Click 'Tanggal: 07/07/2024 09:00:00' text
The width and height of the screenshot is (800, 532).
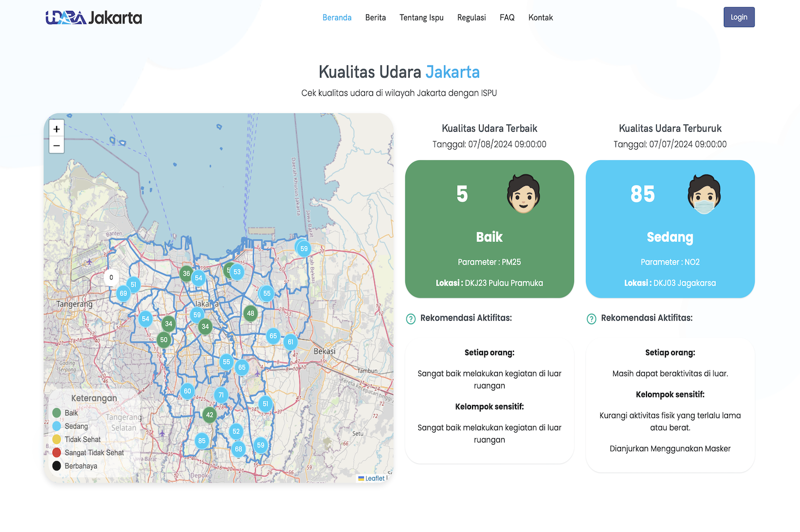(670, 144)
